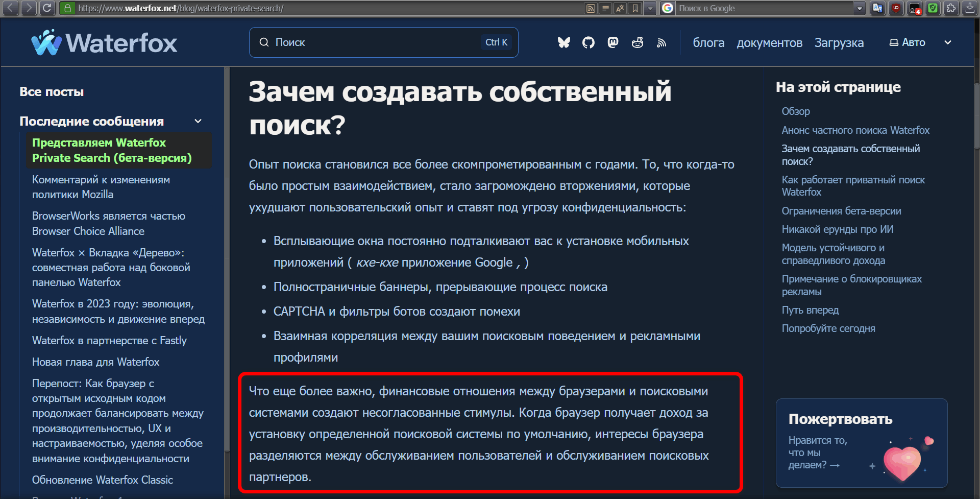This screenshot has height=499, width=980.
Task: Open BrowserWorks является частью Browser Choice Alliance
Action: tap(109, 224)
